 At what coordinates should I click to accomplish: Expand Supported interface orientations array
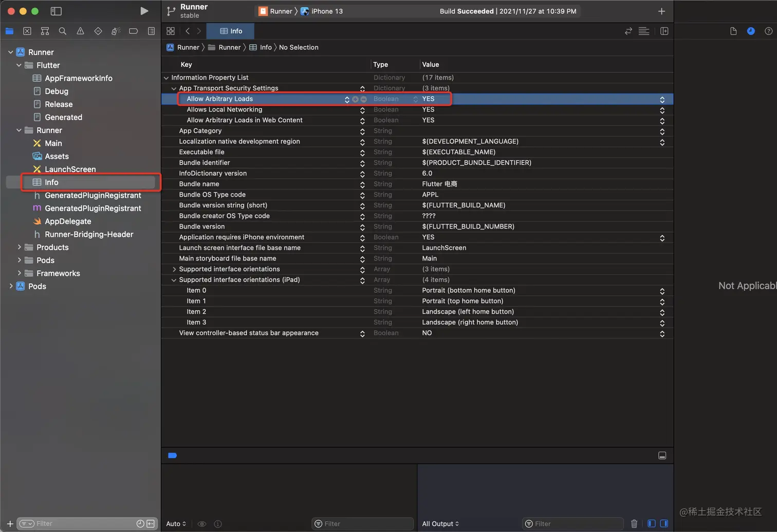(x=174, y=269)
